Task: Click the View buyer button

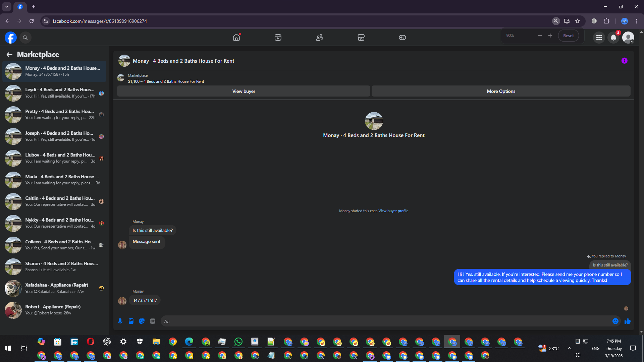Action: [x=244, y=91]
